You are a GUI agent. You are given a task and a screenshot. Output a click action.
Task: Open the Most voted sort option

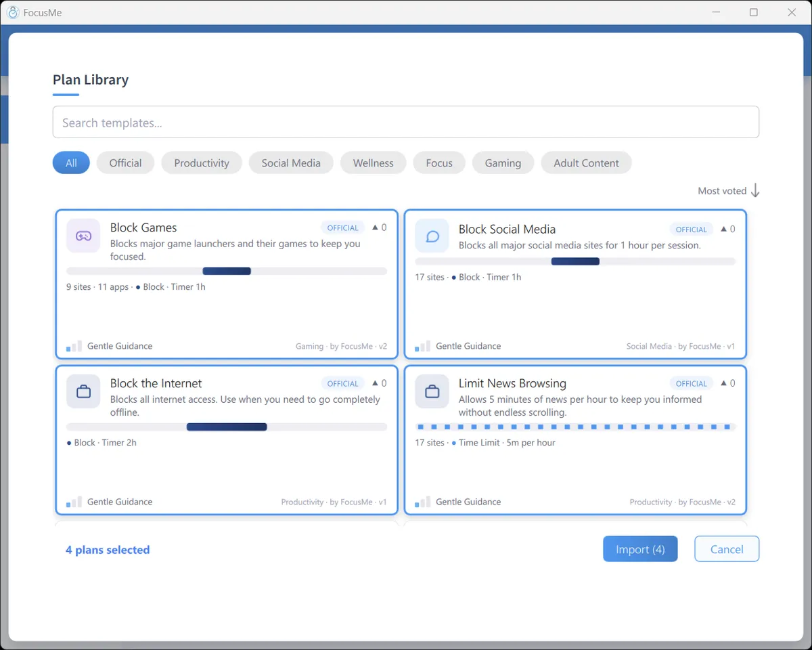722,191
